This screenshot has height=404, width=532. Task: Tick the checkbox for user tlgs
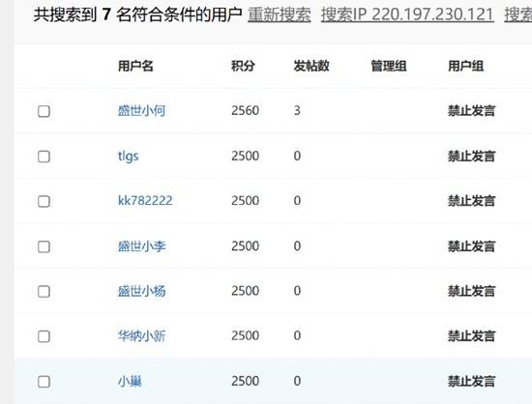click(44, 157)
